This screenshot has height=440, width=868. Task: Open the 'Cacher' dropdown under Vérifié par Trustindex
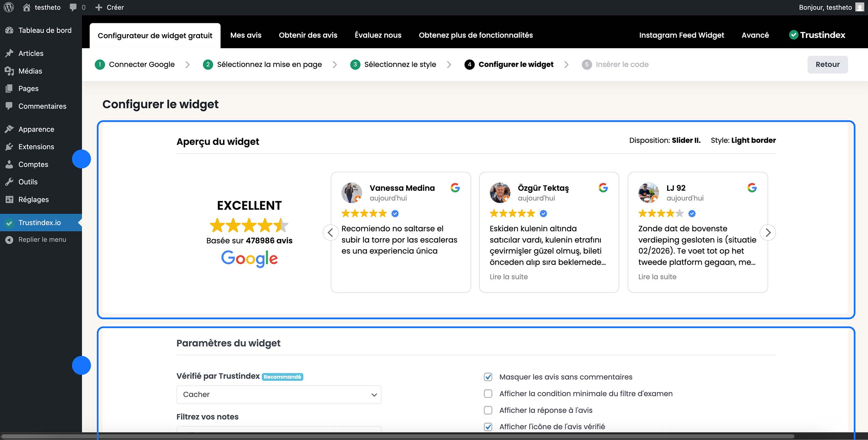coord(278,394)
